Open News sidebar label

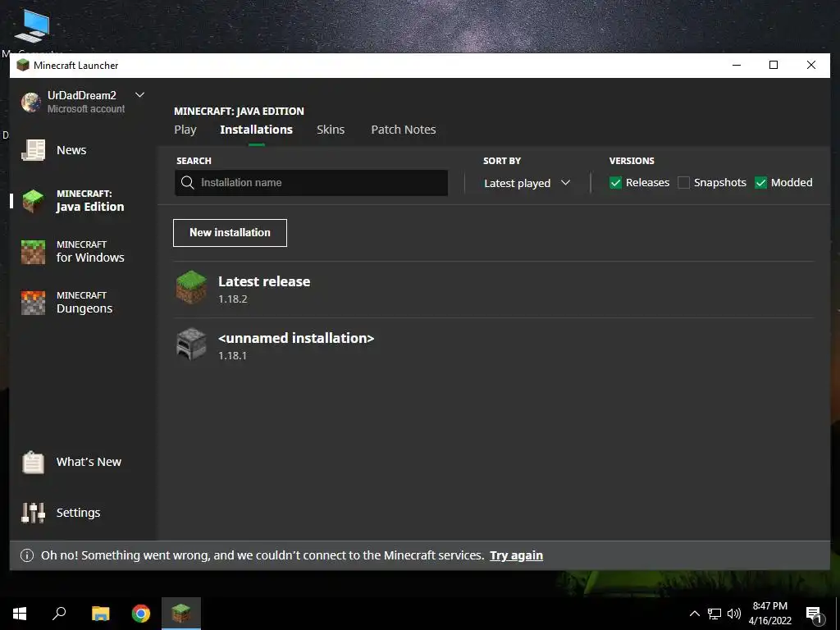tap(71, 150)
